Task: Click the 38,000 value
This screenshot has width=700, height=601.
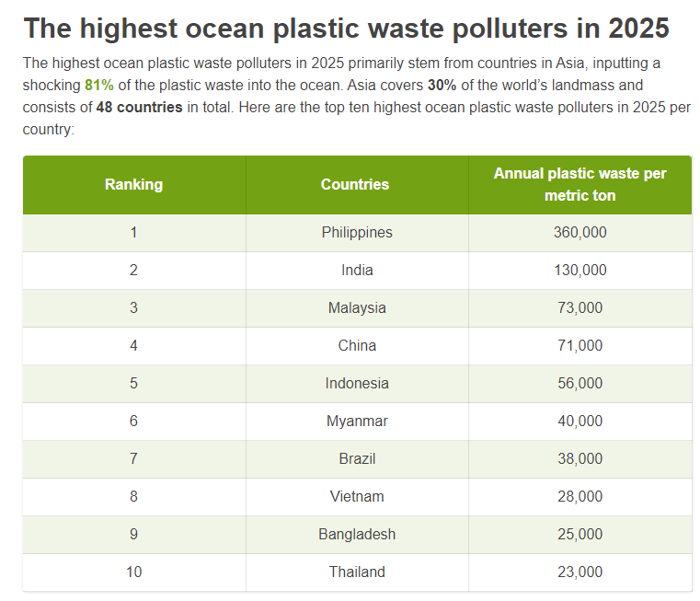Action: tap(580, 459)
